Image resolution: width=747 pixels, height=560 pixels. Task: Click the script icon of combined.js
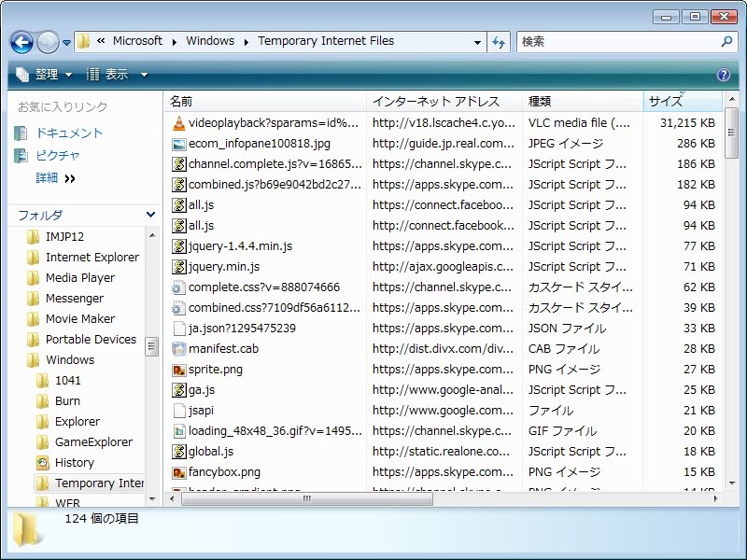click(x=178, y=185)
